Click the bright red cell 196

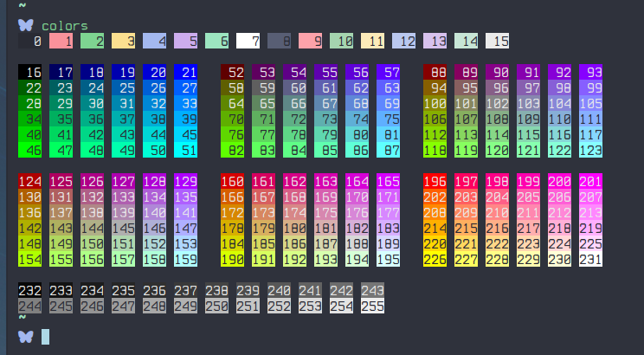pyautogui.click(x=435, y=181)
